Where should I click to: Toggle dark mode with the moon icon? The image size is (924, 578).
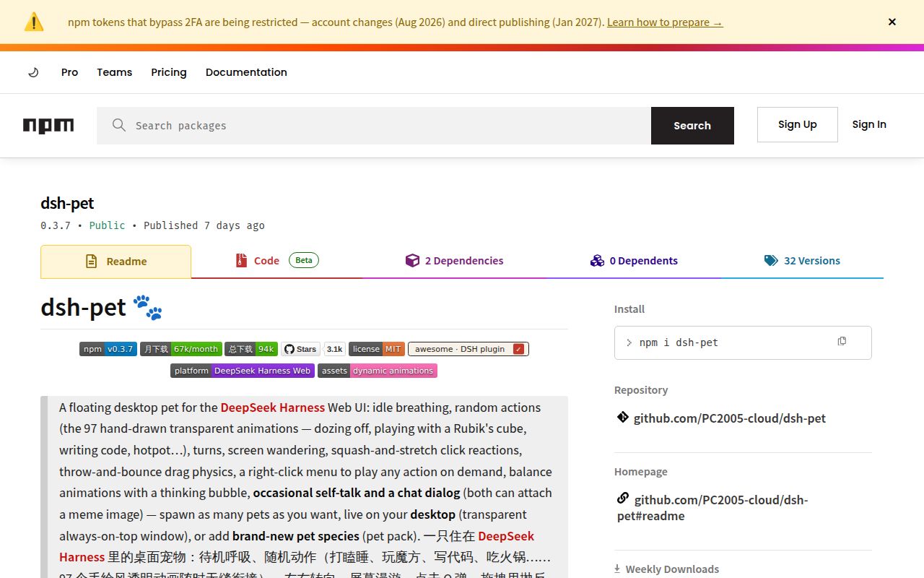[33, 72]
